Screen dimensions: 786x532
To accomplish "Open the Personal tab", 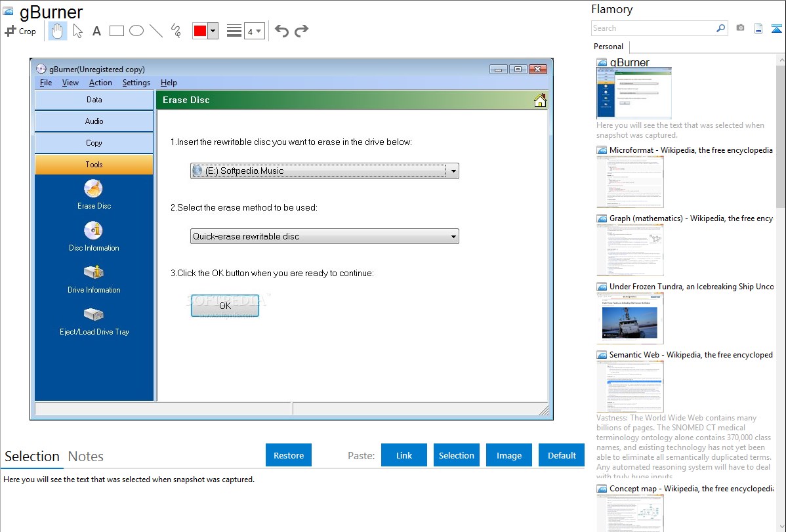I will tap(608, 47).
